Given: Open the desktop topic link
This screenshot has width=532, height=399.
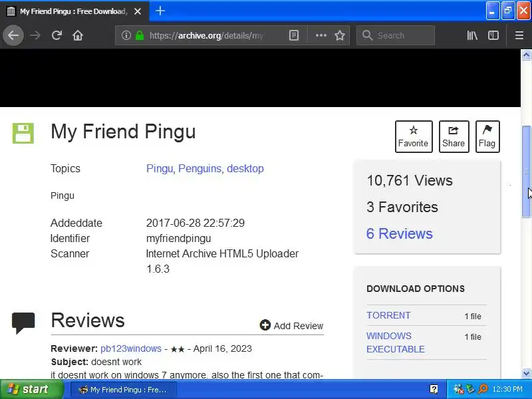Looking at the screenshot, I should (245, 169).
